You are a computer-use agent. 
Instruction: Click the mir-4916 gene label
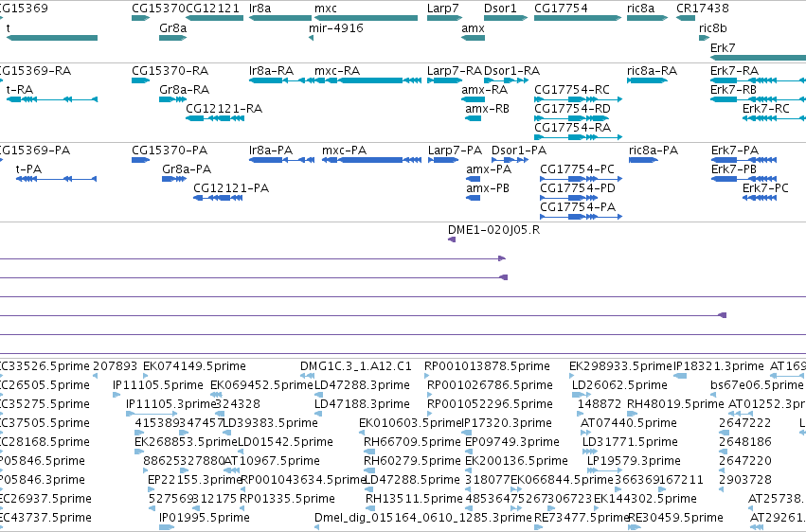point(335,28)
